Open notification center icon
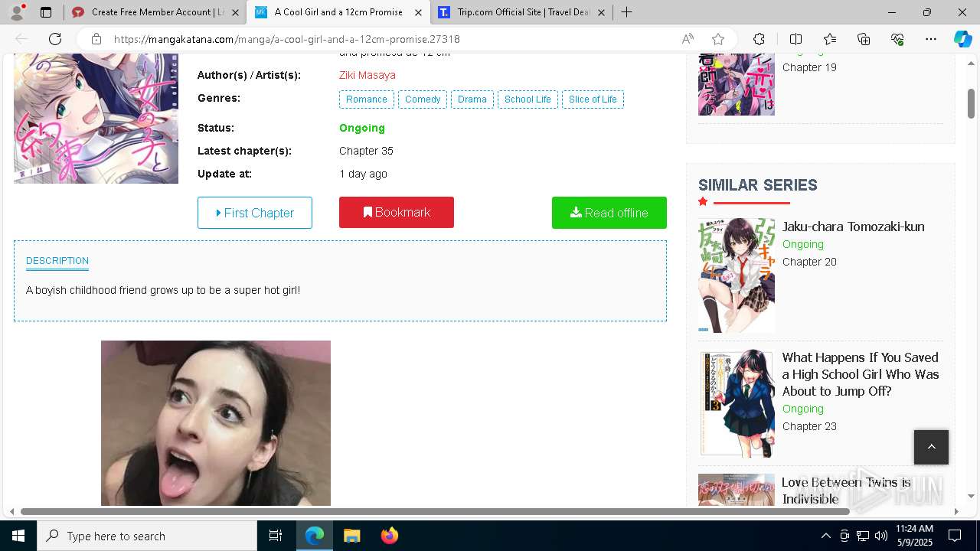Image resolution: width=980 pixels, height=551 pixels. (x=955, y=536)
